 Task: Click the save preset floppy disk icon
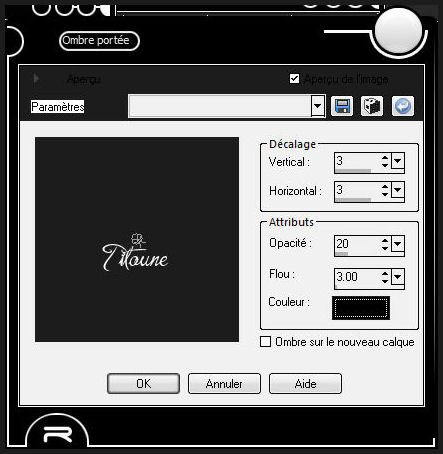pyautogui.click(x=342, y=106)
